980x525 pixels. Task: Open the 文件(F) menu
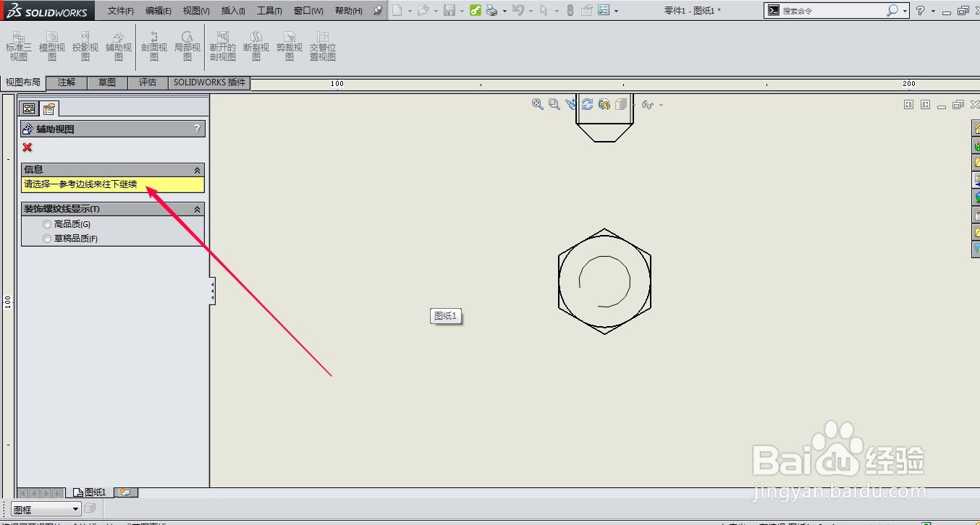(121, 11)
